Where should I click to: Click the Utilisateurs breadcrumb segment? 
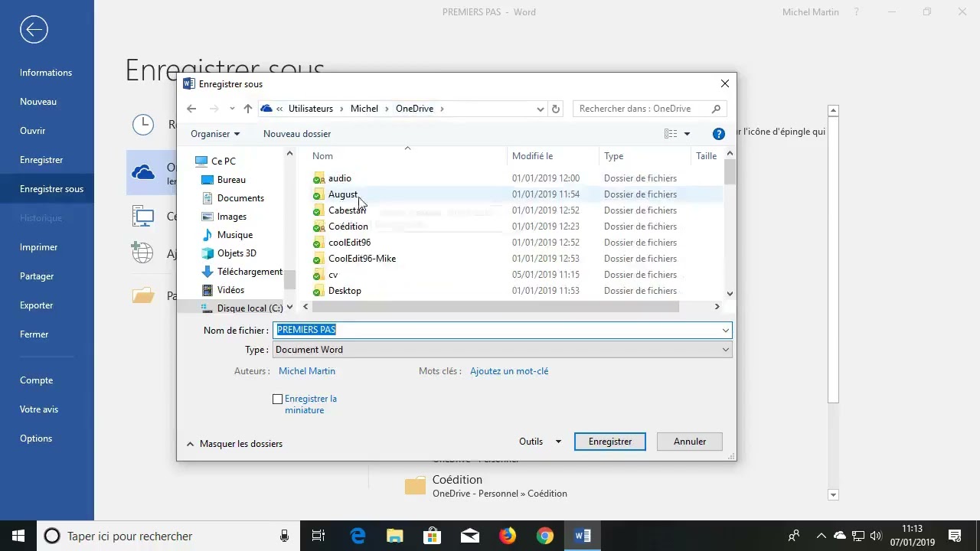click(311, 109)
